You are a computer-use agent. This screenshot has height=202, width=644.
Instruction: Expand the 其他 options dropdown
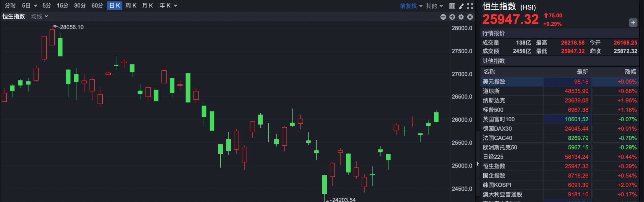point(434,6)
